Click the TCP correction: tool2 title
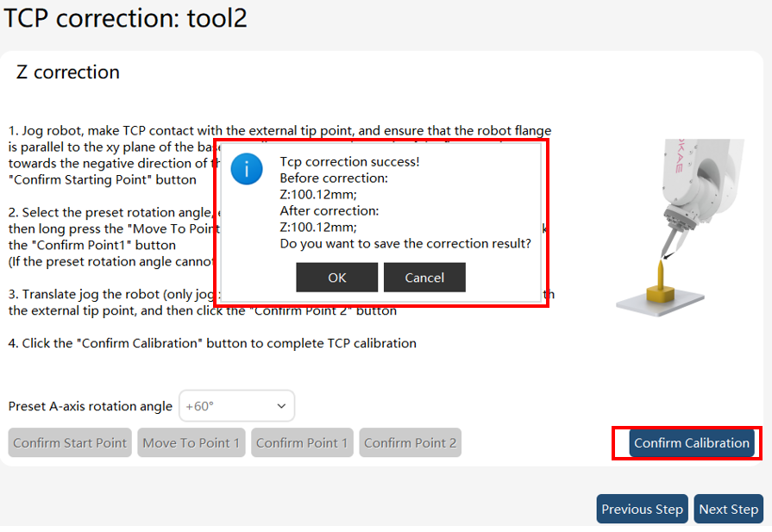 click(x=126, y=18)
